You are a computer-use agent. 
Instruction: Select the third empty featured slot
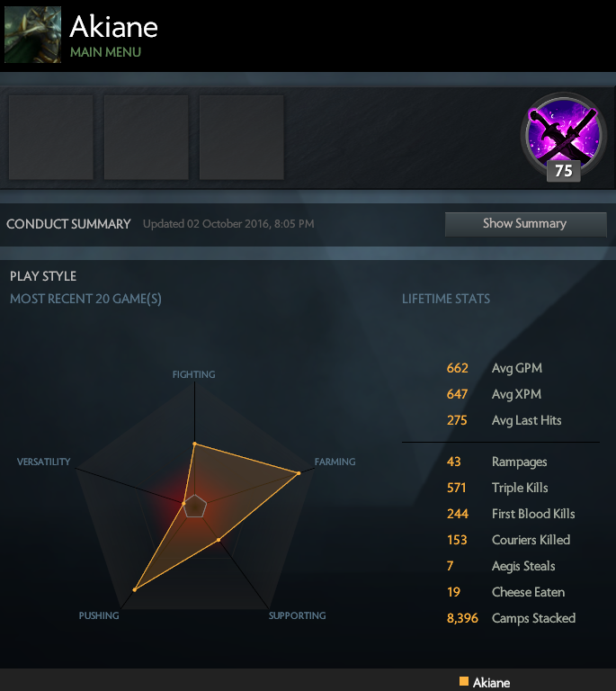coord(242,138)
